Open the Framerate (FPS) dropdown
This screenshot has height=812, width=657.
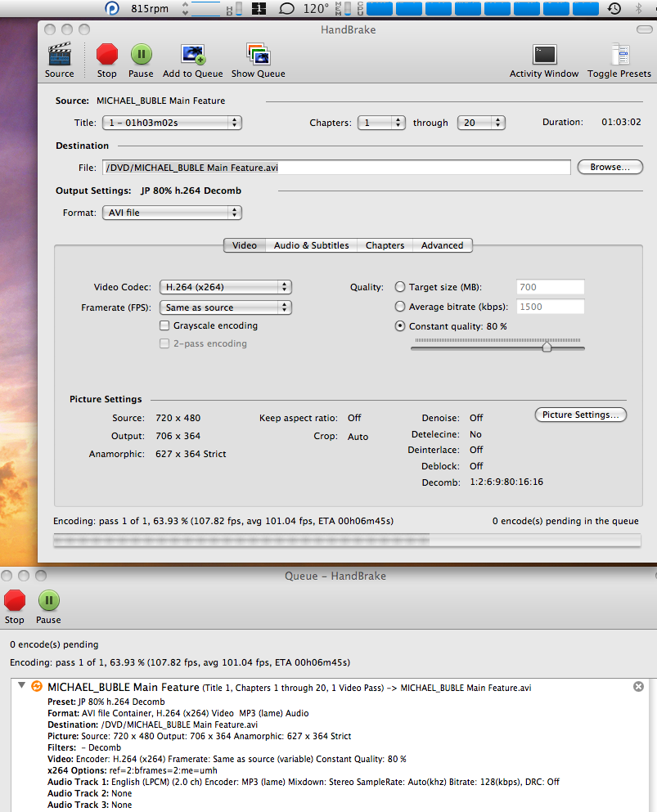[225, 307]
